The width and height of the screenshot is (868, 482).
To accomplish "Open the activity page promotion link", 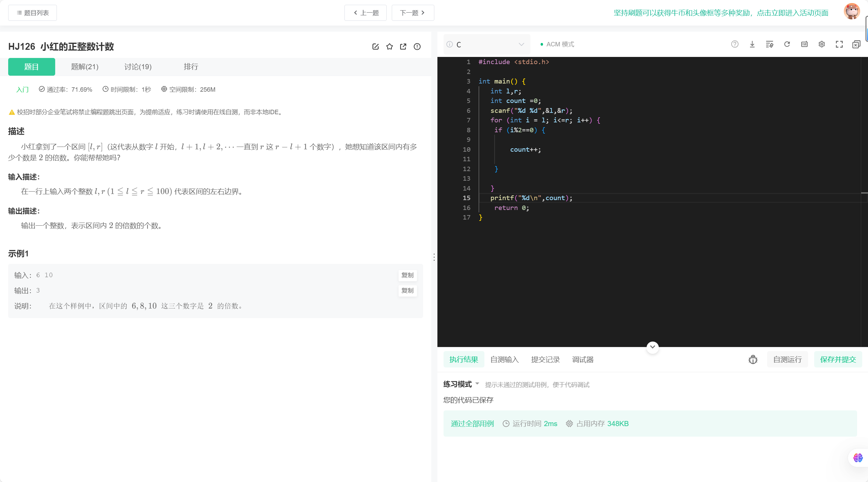I will pyautogui.click(x=721, y=13).
